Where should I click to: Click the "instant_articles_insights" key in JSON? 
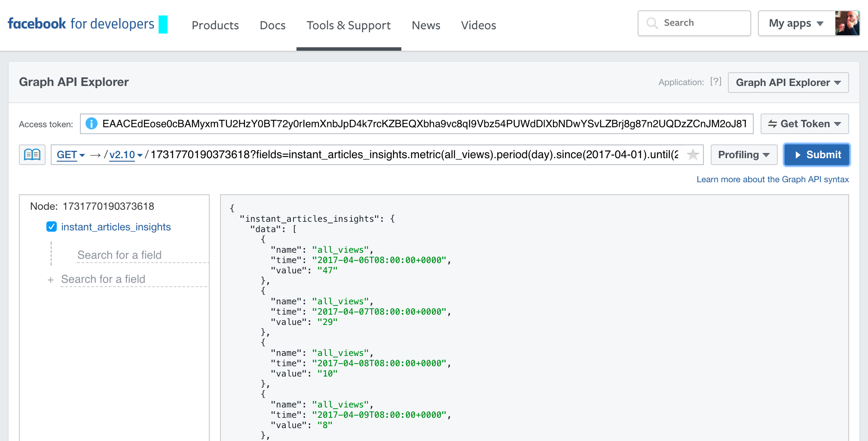click(x=310, y=219)
